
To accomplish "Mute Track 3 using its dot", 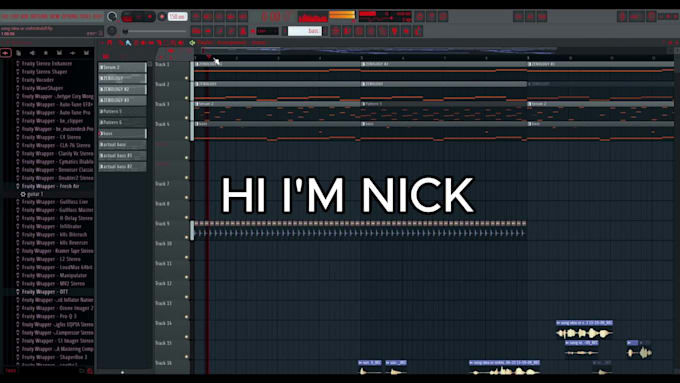I will tap(187, 118).
